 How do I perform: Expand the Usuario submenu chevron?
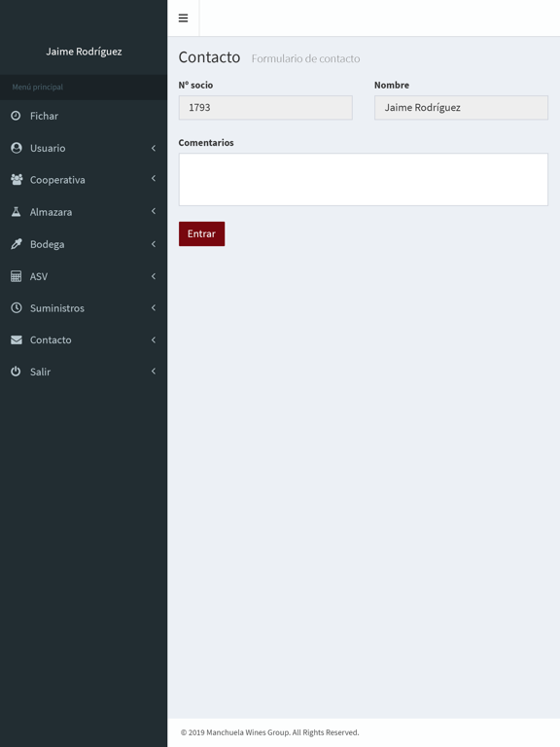coord(154,148)
